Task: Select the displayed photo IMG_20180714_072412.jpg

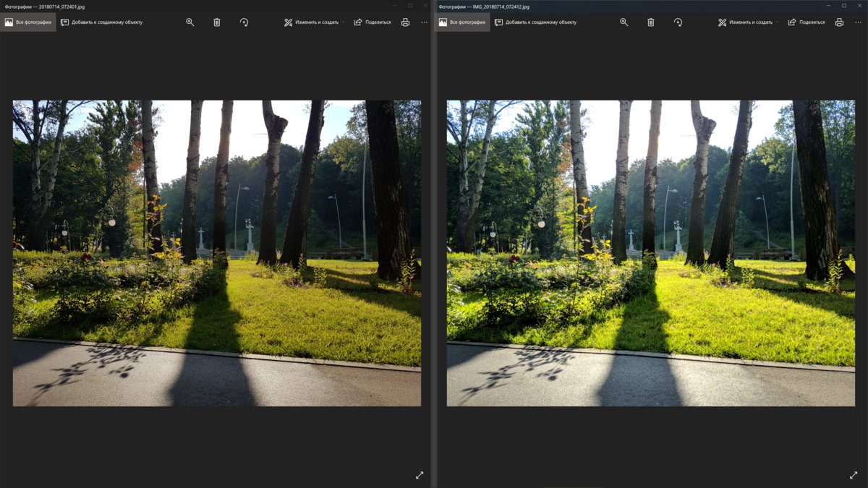Action: 651,253
